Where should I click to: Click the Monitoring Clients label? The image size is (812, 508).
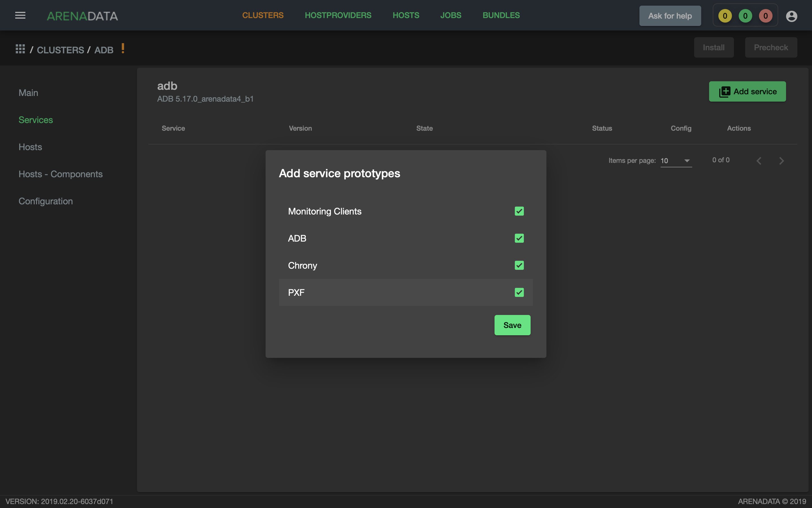point(325,211)
